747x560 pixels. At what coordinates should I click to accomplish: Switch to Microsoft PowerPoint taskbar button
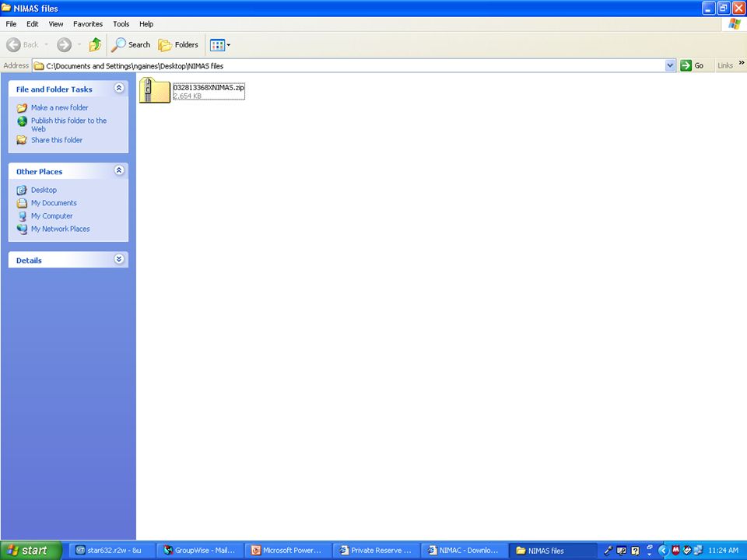(x=288, y=551)
